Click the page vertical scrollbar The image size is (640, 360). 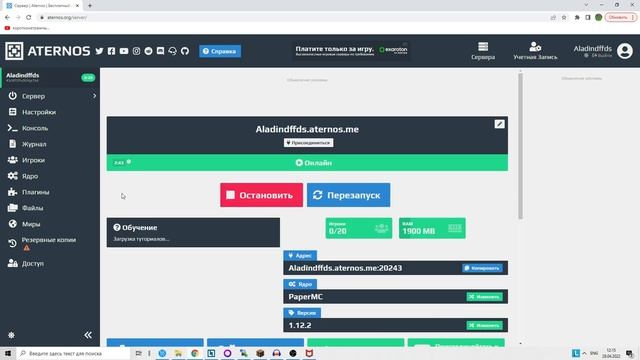[x=520, y=146]
